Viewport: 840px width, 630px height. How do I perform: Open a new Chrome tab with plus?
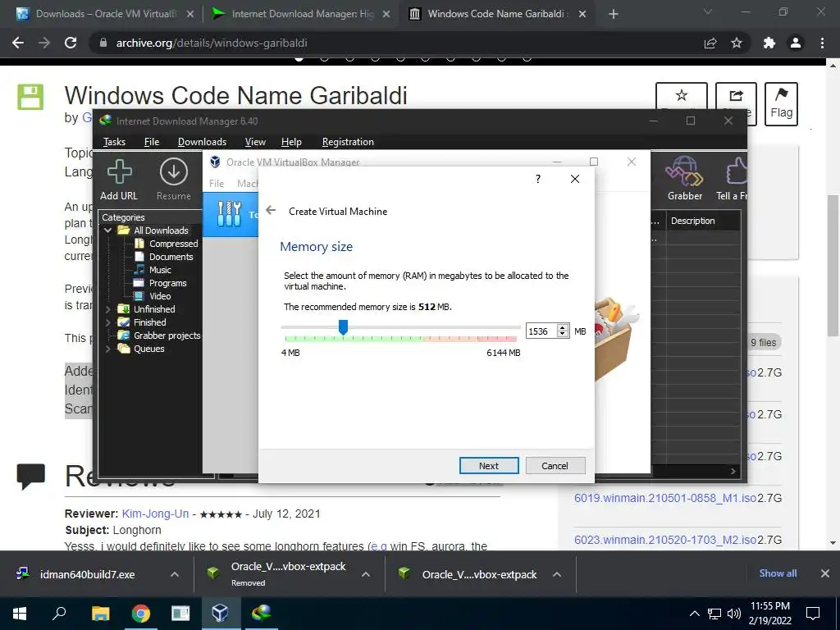(x=614, y=14)
